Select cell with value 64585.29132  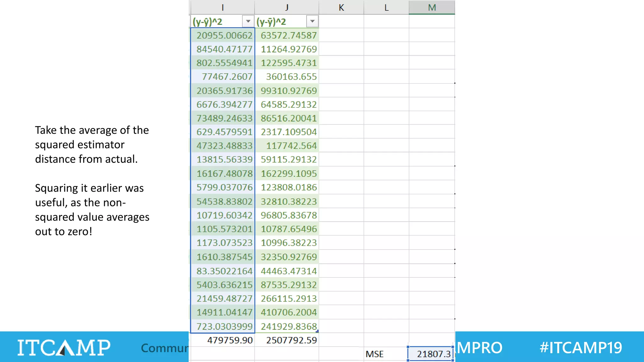[287, 104]
